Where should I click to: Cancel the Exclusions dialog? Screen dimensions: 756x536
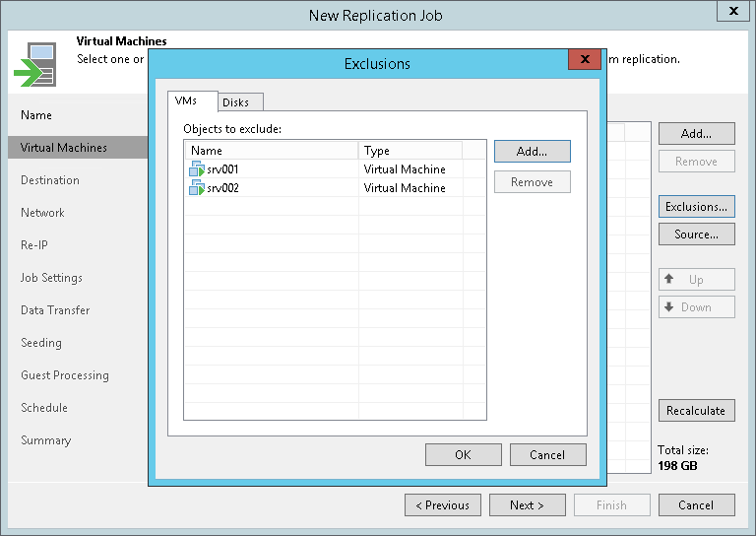point(547,454)
